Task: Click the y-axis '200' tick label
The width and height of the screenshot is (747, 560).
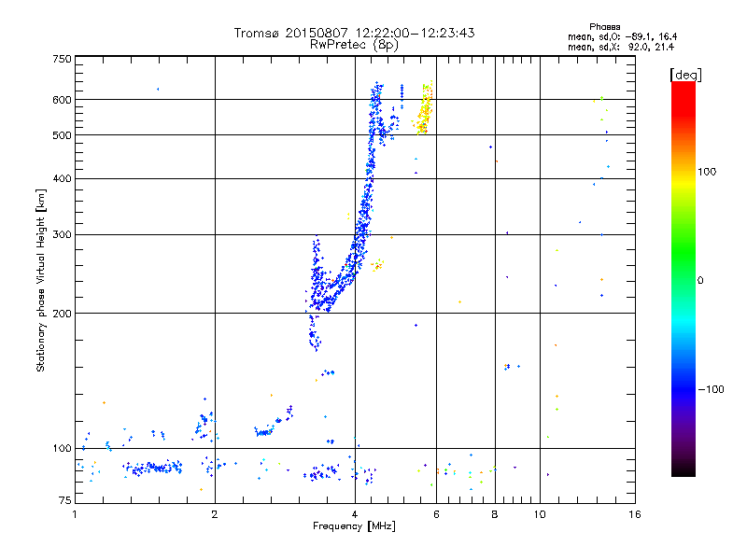Action: point(62,314)
